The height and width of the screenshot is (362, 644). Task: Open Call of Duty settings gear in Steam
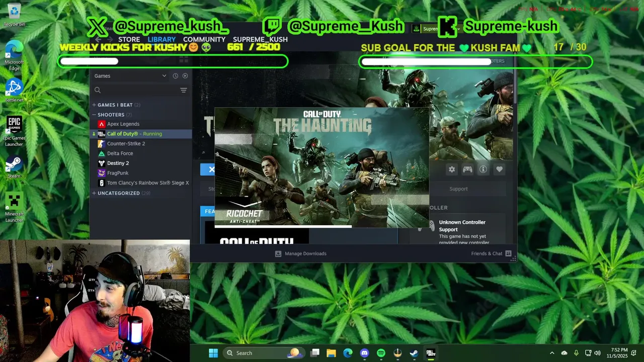[452, 169]
